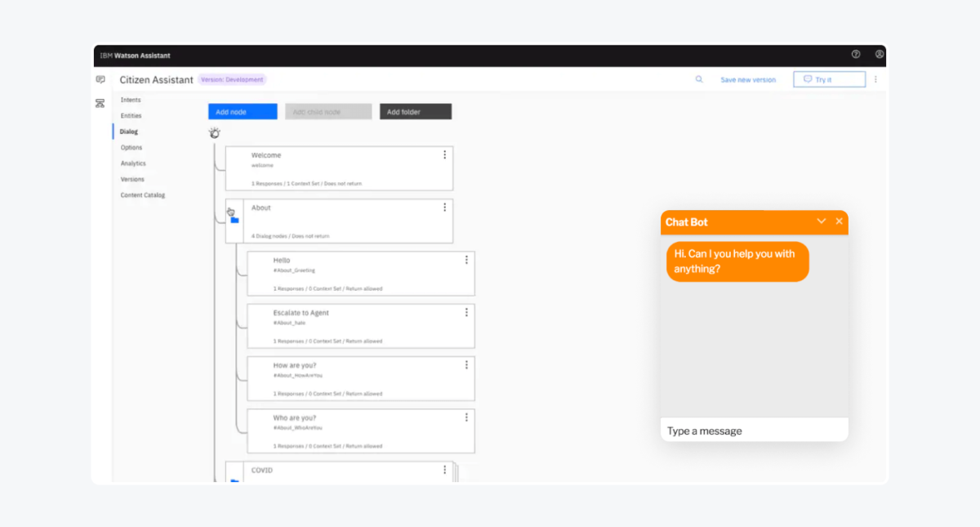Screen dimensions: 980x527
Task: Switch to the Intents section
Action: pos(131,100)
